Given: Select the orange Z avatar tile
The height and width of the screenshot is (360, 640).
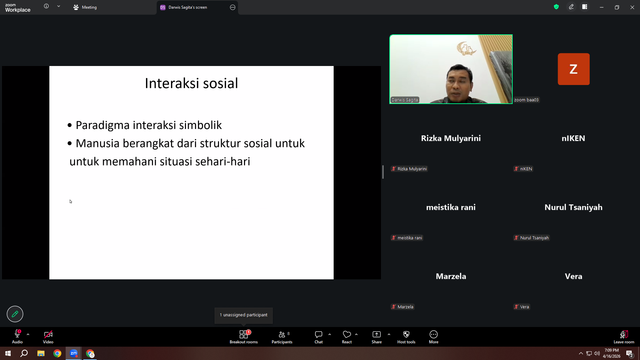Looking at the screenshot, I should (573, 69).
